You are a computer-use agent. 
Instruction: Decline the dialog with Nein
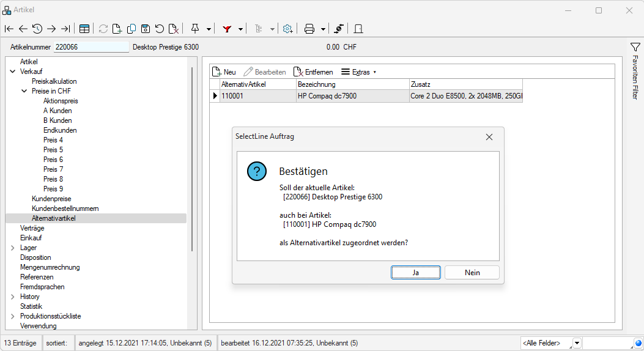(472, 273)
